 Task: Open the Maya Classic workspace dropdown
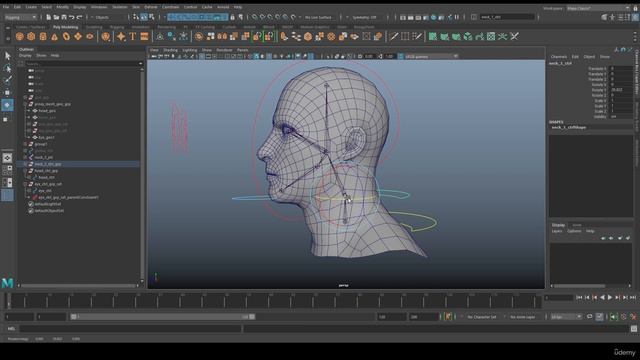598,8
